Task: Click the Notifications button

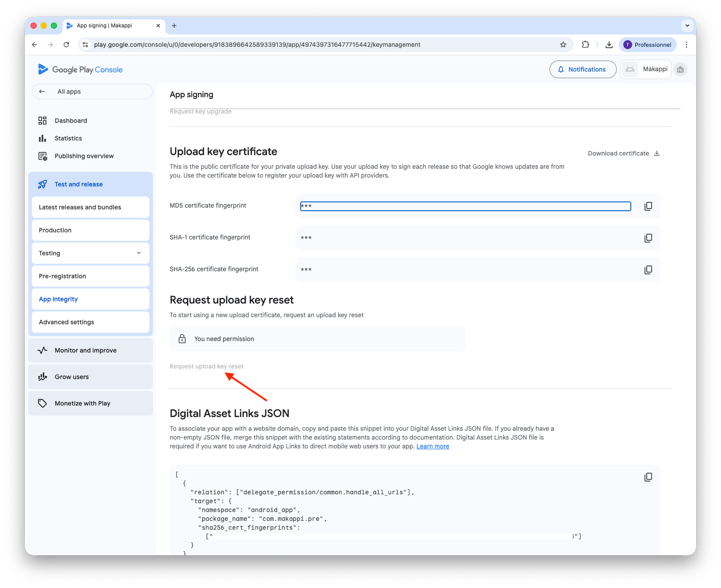Action: 583,69
